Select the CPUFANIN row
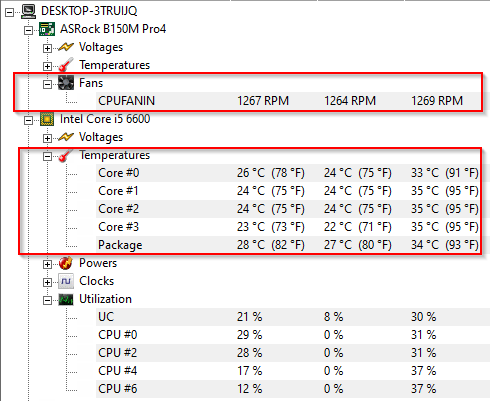The width and height of the screenshot is (490, 401). (x=288, y=101)
